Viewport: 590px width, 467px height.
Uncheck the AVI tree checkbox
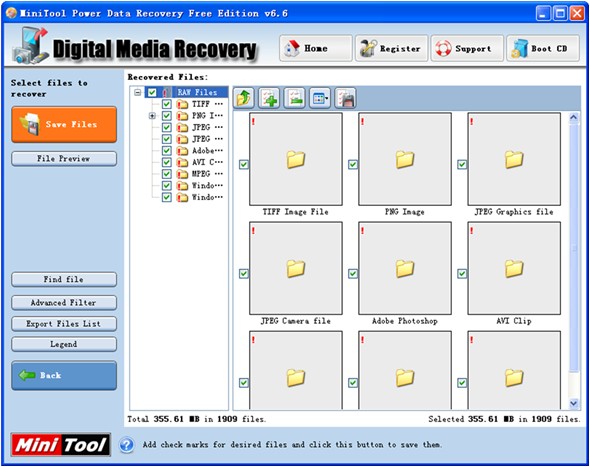(167, 163)
